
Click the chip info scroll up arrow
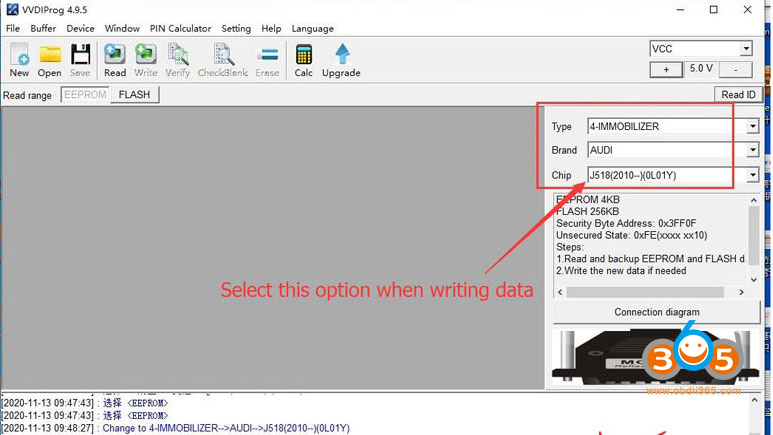754,200
